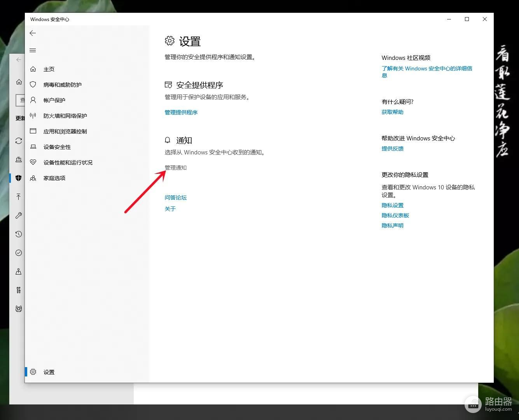Click the 关于 link
The image size is (519, 420).
[x=170, y=209]
